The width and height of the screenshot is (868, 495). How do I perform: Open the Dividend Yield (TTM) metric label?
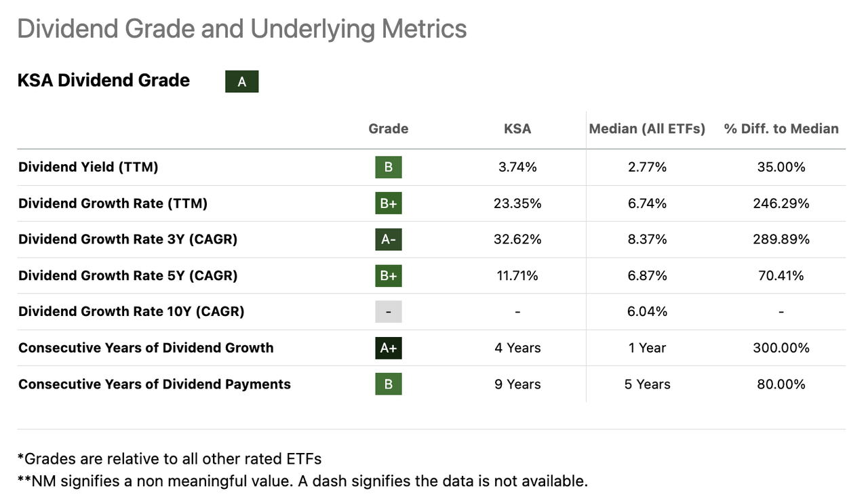point(88,167)
